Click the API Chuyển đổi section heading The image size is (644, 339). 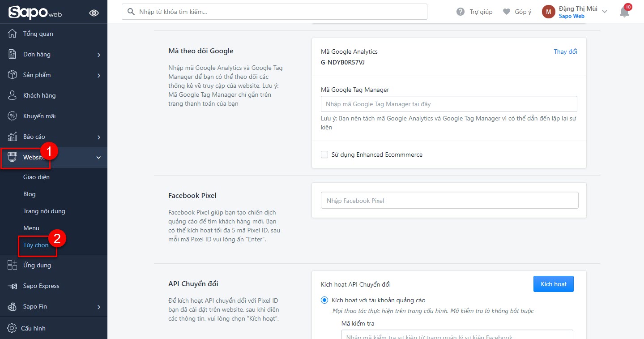[x=193, y=283]
